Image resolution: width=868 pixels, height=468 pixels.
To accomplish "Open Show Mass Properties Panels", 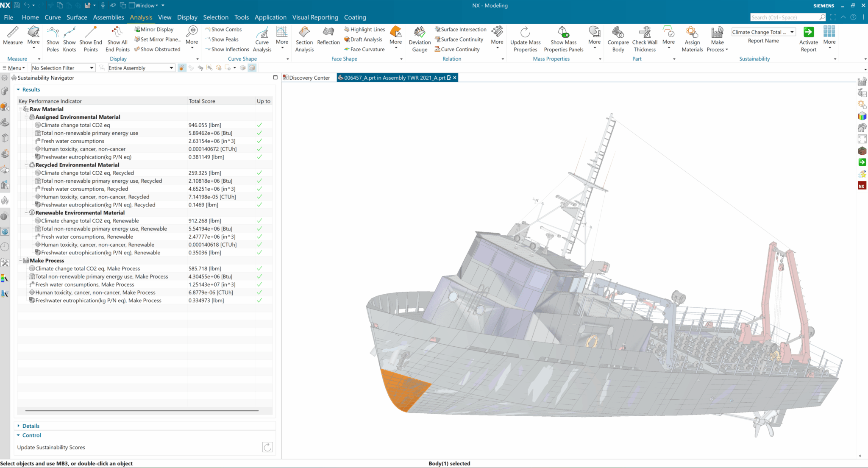I will (563, 39).
